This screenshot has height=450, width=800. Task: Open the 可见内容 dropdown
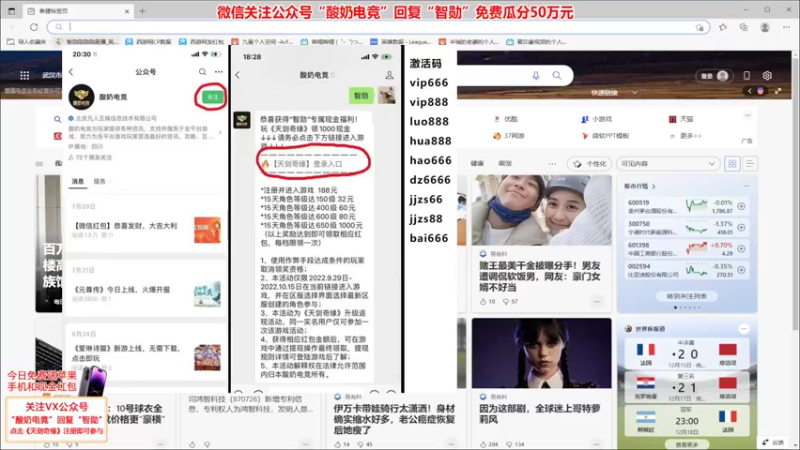[x=668, y=164]
